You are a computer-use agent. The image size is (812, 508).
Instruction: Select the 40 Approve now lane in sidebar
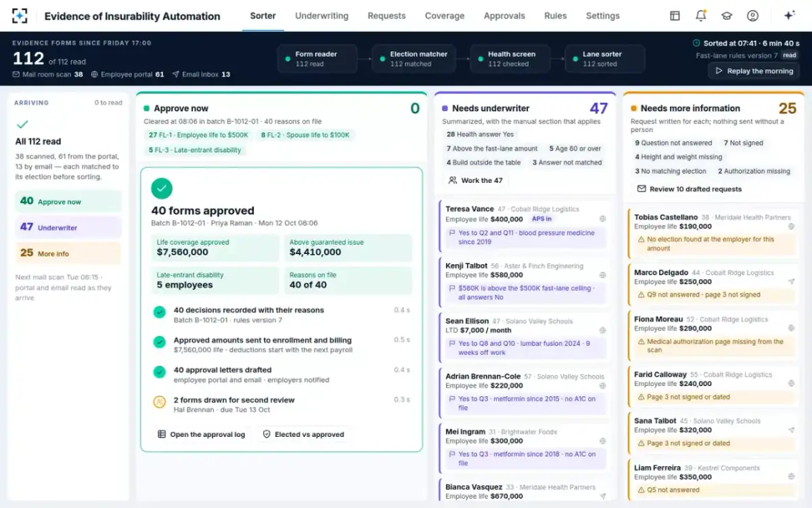(68, 201)
